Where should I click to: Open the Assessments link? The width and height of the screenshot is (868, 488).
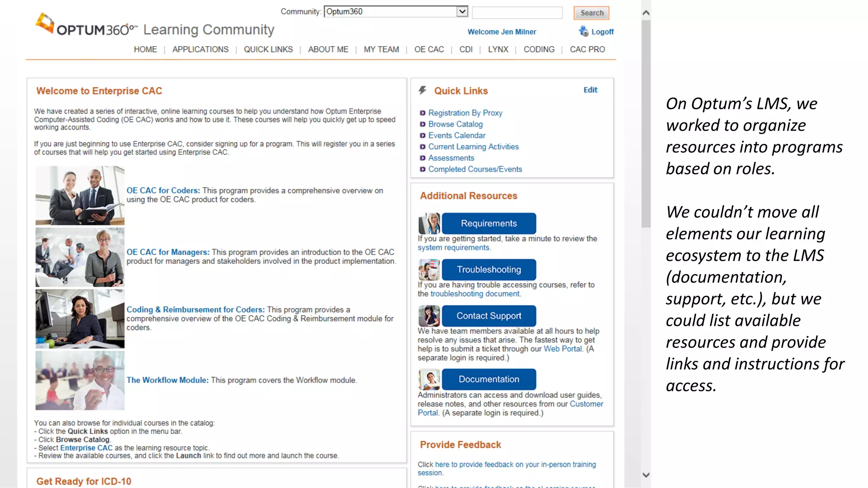point(451,158)
